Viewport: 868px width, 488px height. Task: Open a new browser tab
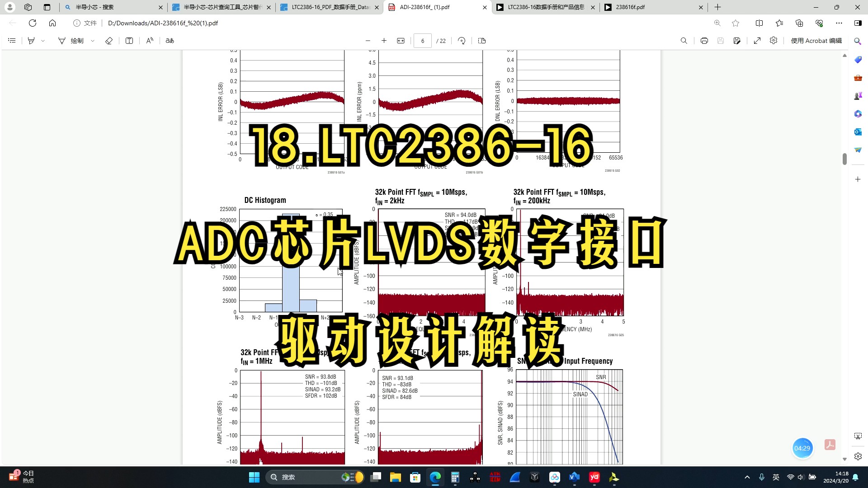coord(717,7)
